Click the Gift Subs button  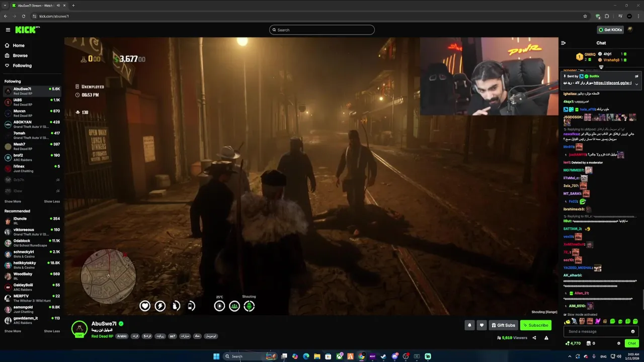[x=503, y=325]
